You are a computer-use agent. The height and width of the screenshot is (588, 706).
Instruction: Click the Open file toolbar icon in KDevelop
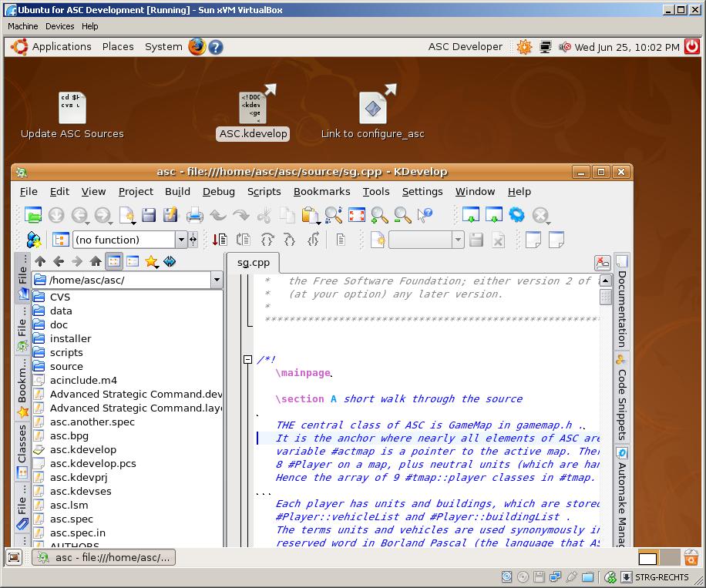click(x=33, y=215)
